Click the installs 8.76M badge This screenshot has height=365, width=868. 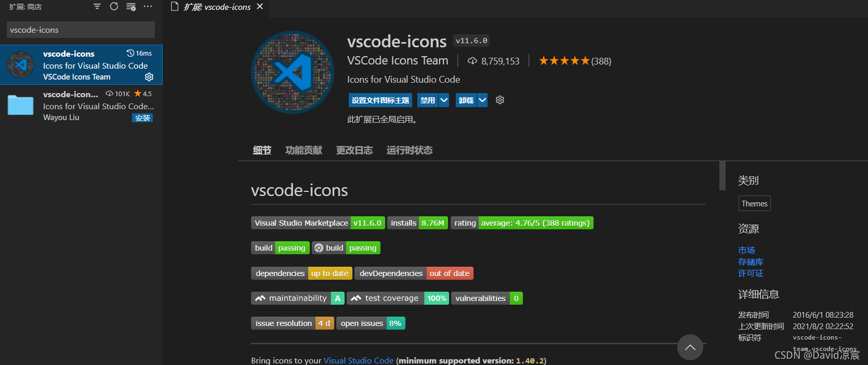click(x=417, y=223)
